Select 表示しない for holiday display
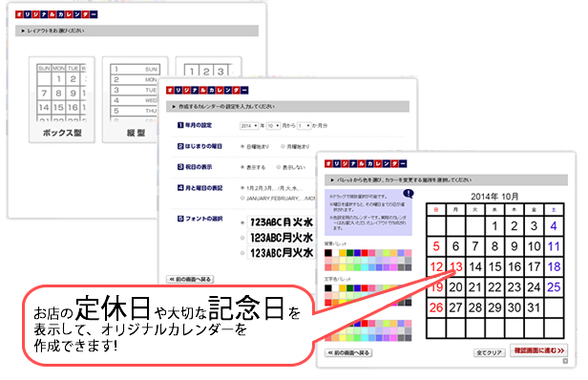This screenshot has height=380, width=588. (279, 167)
